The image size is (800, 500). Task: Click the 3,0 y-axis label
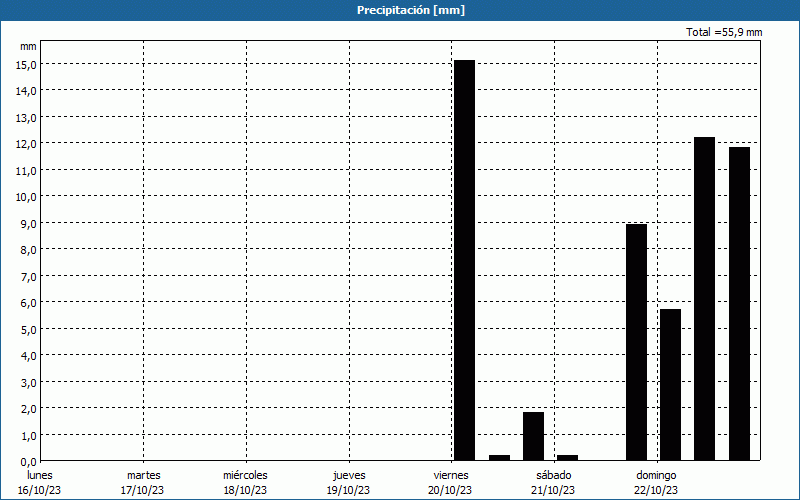click(x=28, y=383)
